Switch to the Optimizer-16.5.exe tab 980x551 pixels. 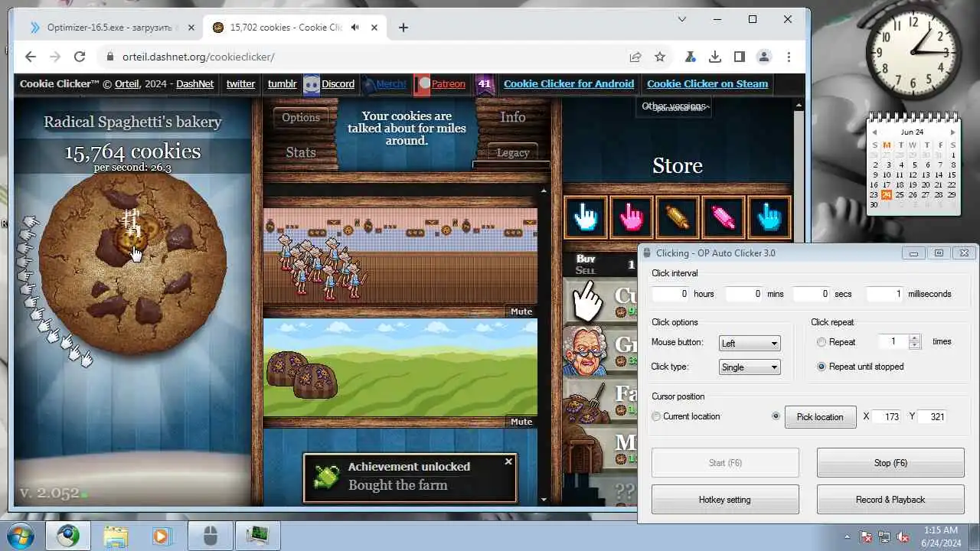point(111,28)
